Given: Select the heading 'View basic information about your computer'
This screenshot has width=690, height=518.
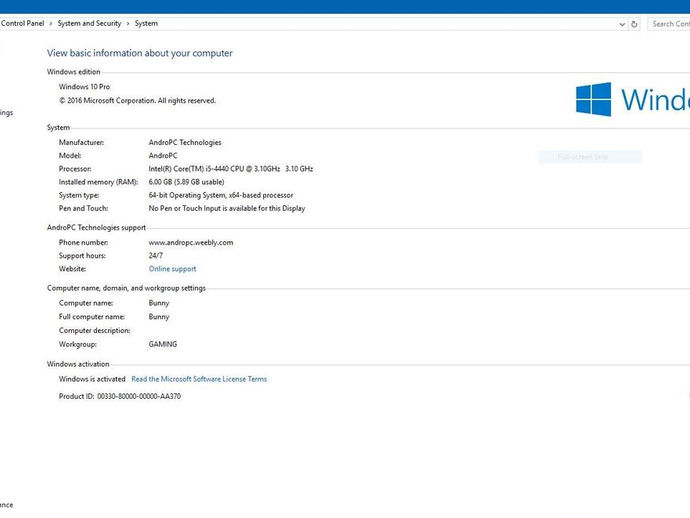Looking at the screenshot, I should pos(139,53).
